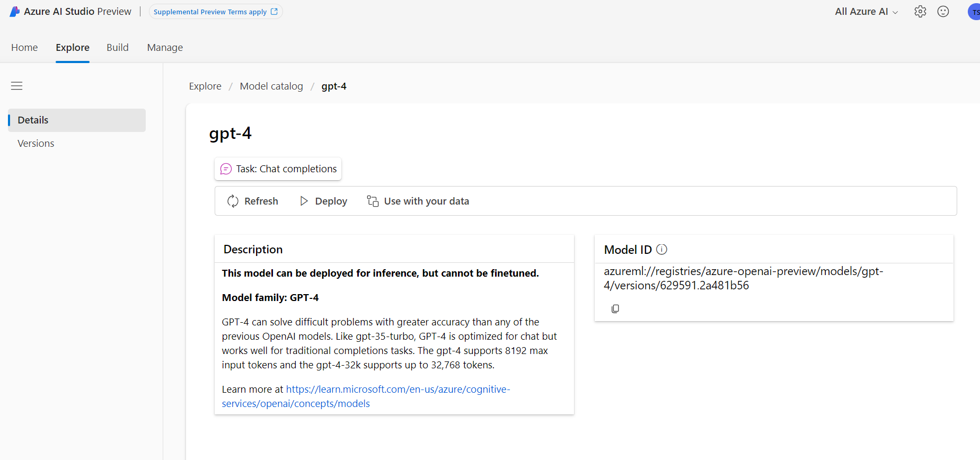Collapse the sidebar with hamburger icon
This screenshot has height=460, width=980.
click(x=17, y=86)
